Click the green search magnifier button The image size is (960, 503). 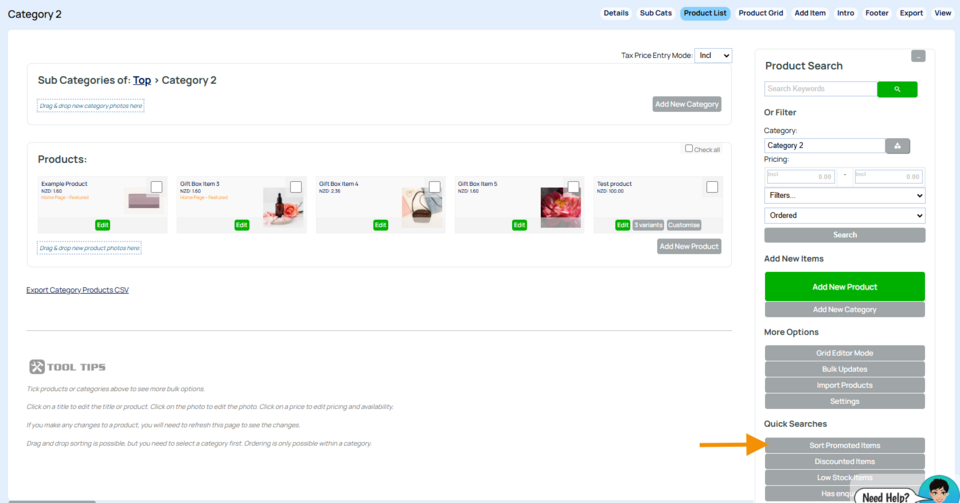[x=897, y=89]
